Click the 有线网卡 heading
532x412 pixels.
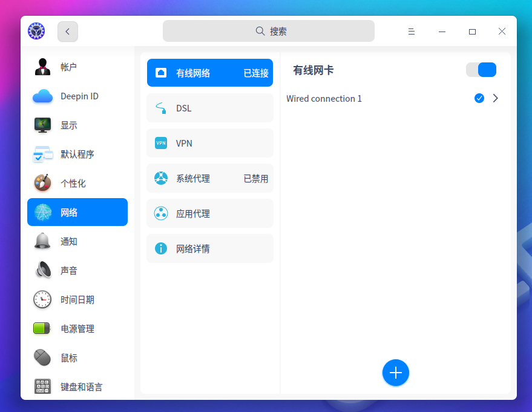pyautogui.click(x=313, y=70)
